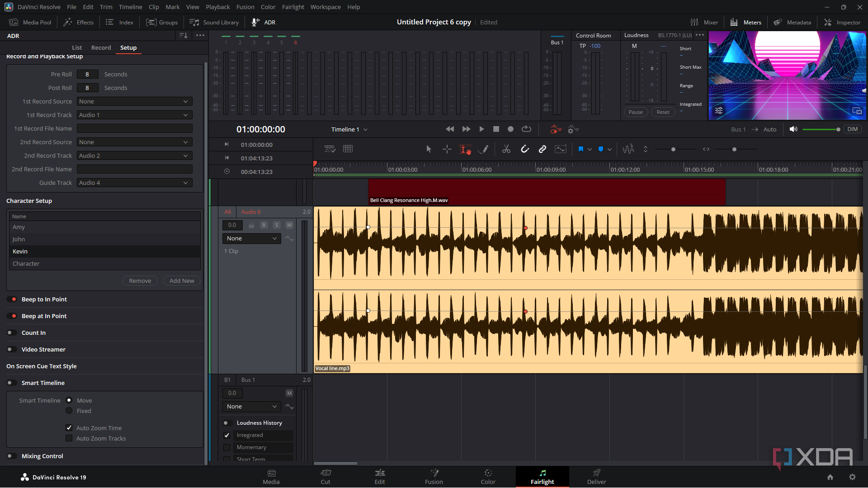The image size is (868, 488).
Task: Click the Add New character button
Action: (x=182, y=281)
